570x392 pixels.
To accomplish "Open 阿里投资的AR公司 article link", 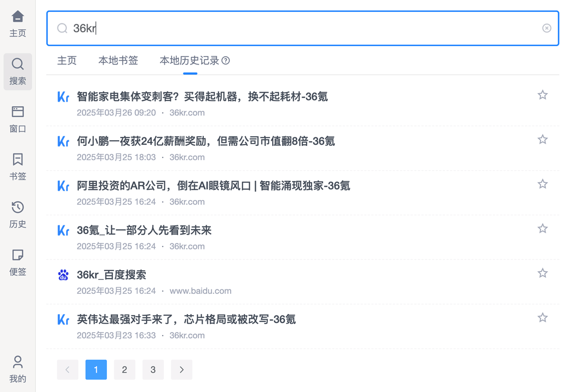I will pos(213,185).
